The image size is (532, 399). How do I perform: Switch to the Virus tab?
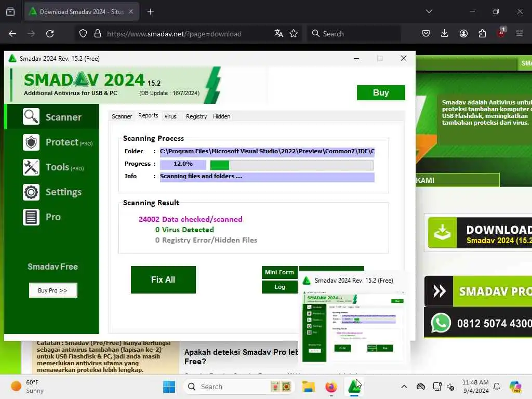pyautogui.click(x=170, y=116)
